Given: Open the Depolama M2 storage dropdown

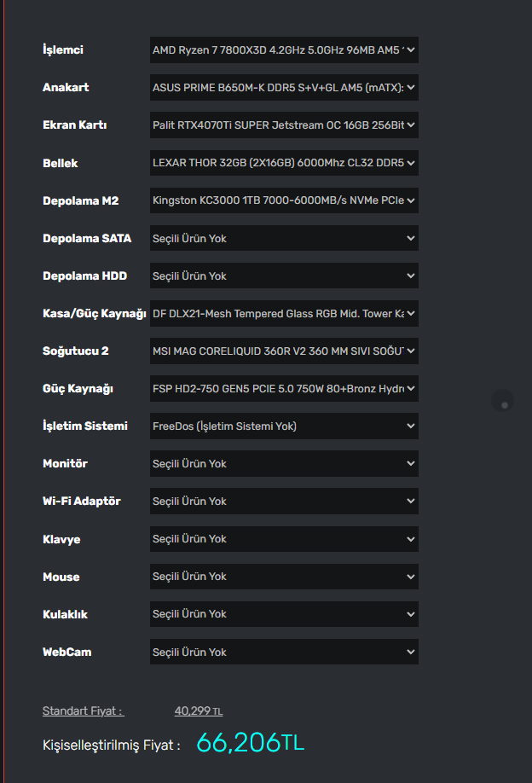Looking at the screenshot, I should coord(284,200).
